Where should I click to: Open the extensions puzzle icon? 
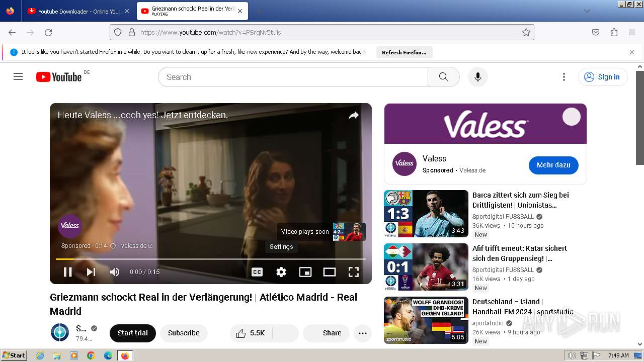pos(614,32)
